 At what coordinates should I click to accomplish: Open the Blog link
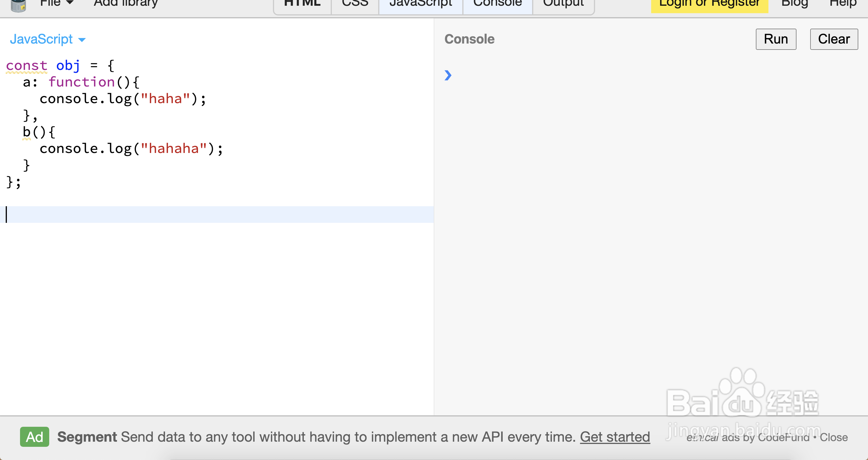pyautogui.click(x=794, y=4)
